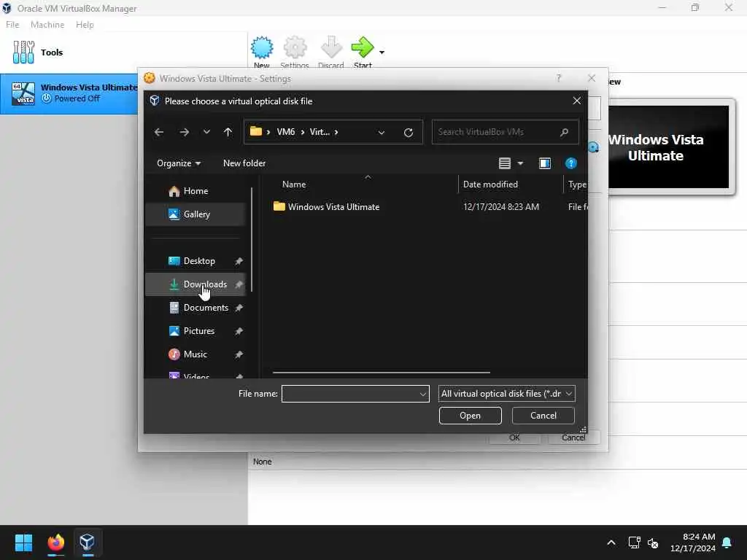
Task: Click the horizontal scrollbar in file list
Action: [x=381, y=373]
